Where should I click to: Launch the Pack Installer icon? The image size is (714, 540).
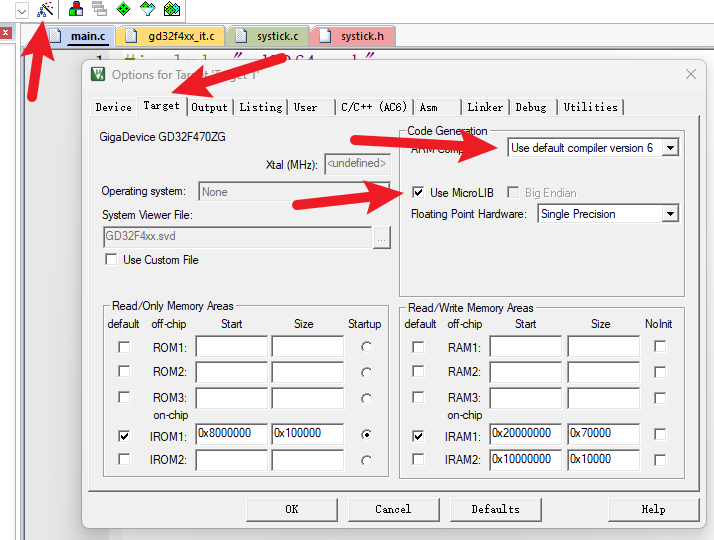[x=172, y=8]
